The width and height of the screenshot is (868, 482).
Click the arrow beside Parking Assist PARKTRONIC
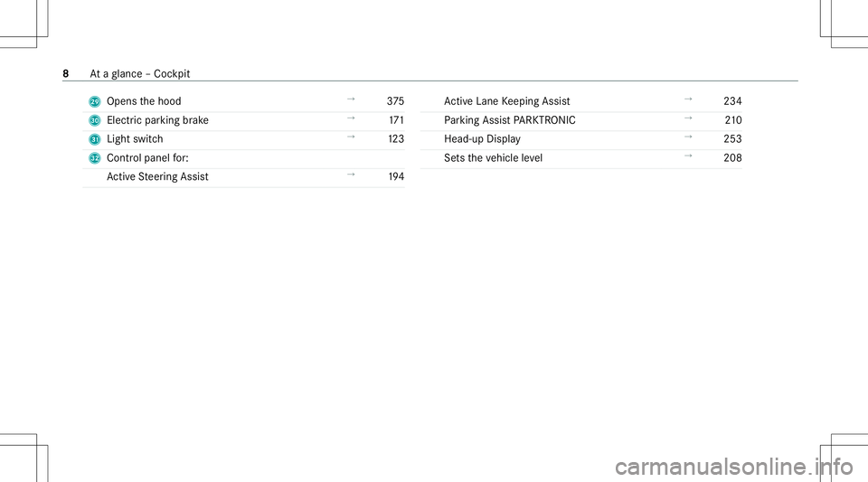click(688, 118)
